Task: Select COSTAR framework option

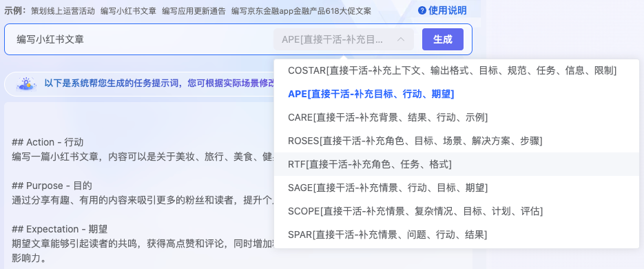Action: (x=456, y=71)
